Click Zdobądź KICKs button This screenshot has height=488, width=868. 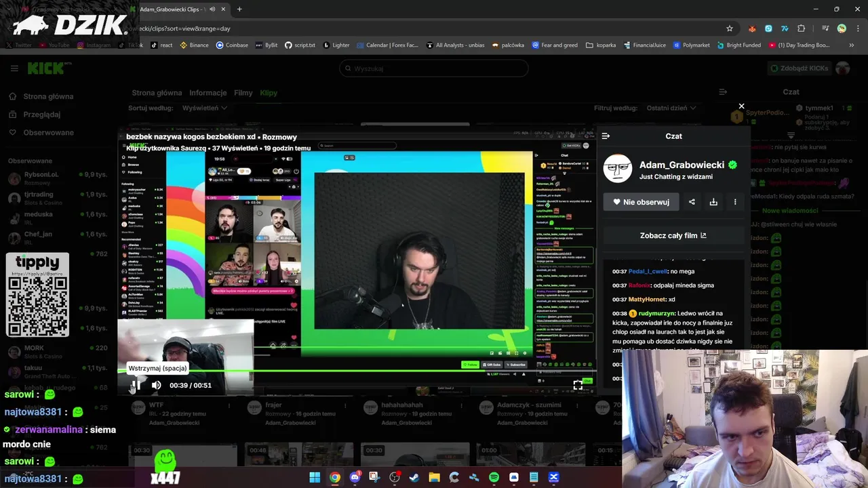pos(799,68)
